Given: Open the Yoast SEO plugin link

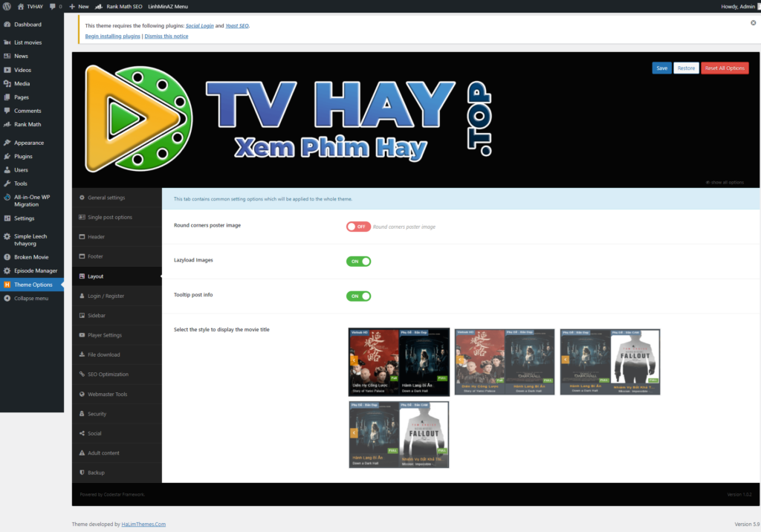Looking at the screenshot, I should tap(237, 26).
